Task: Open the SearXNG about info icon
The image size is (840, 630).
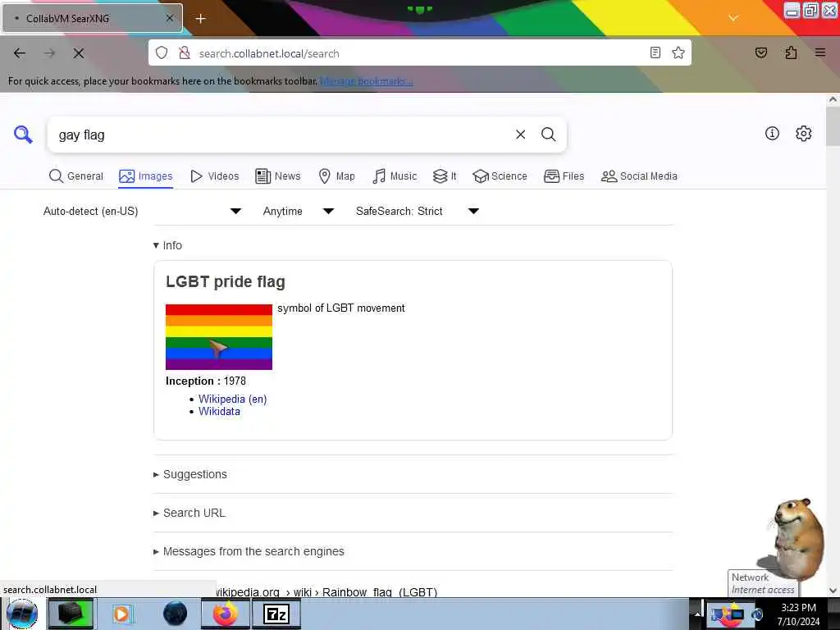Action: pyautogui.click(x=771, y=134)
